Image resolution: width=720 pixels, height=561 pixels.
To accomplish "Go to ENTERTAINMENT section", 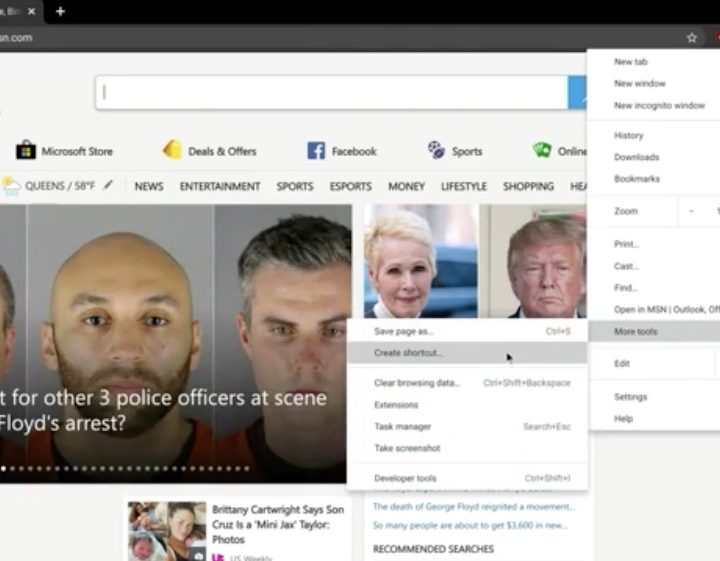I will coord(220,186).
